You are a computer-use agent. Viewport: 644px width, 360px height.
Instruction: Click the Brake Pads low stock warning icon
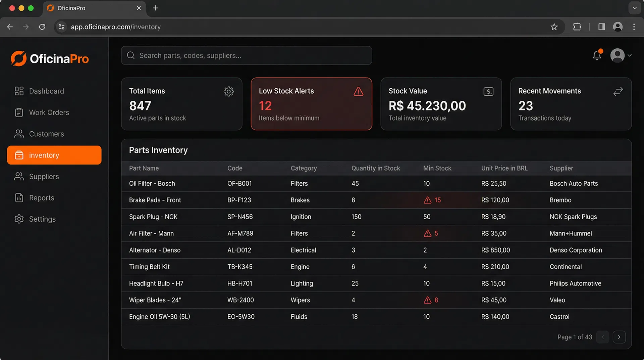click(x=427, y=200)
